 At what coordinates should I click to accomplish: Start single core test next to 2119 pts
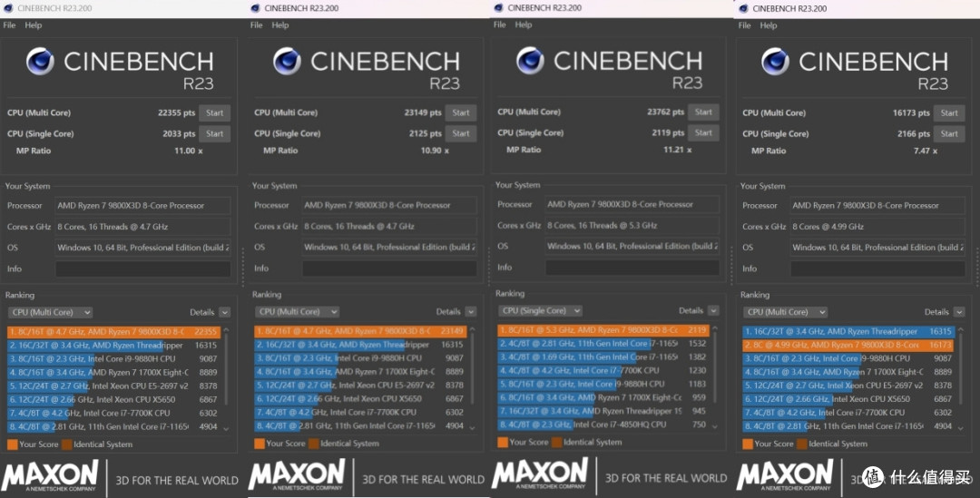pyautogui.click(x=703, y=132)
